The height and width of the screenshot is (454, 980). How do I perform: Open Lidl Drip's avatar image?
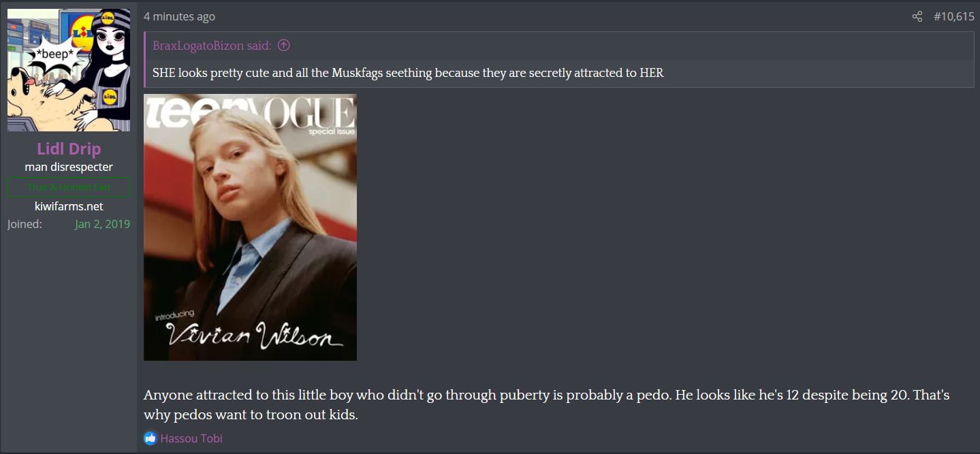click(69, 70)
